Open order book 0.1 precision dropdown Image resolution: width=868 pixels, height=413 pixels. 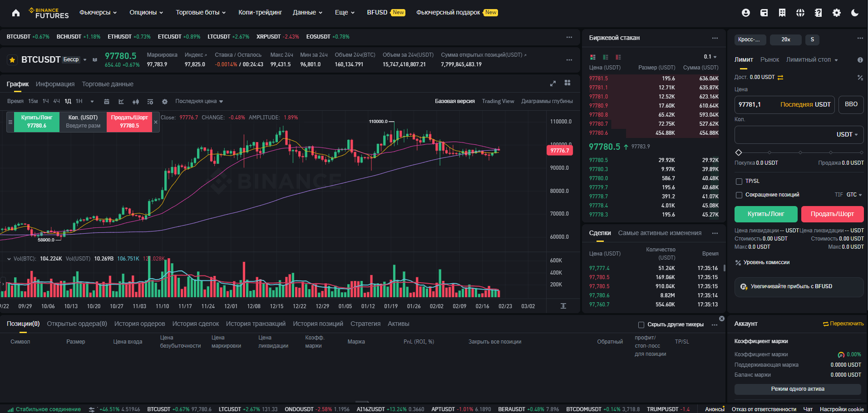pyautogui.click(x=710, y=57)
